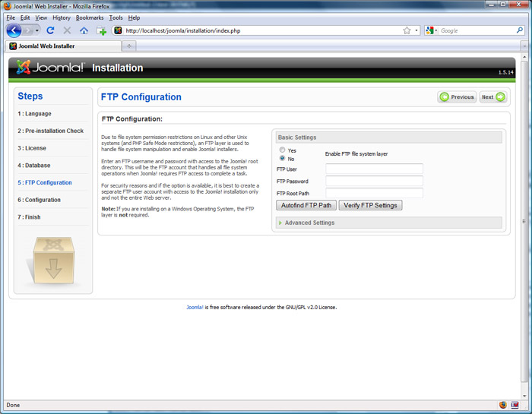532x414 pixels.
Task: Click the vertical scrollbar thumb
Action: pos(524,221)
